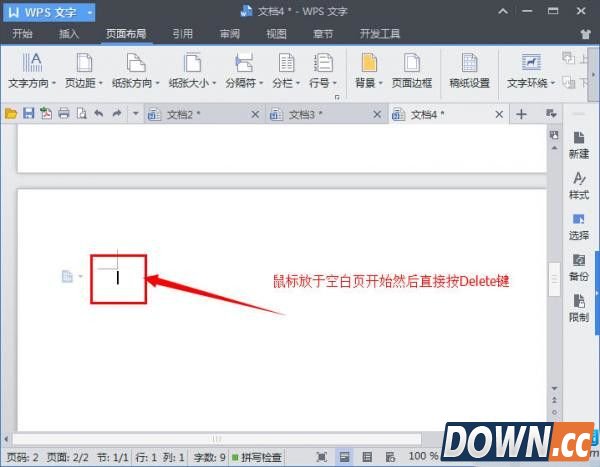600x467 pixels.
Task: Click the Print Preview icon
Action: point(82,114)
